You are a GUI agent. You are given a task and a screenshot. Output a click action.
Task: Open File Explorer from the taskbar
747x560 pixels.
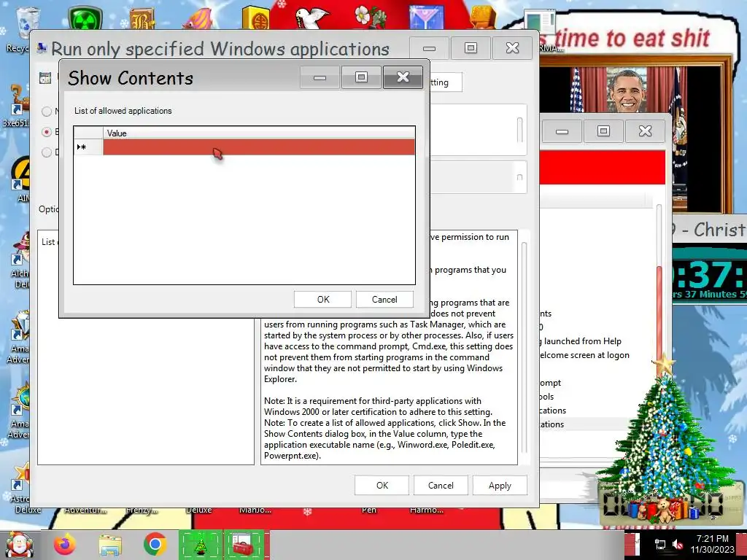(x=110, y=545)
